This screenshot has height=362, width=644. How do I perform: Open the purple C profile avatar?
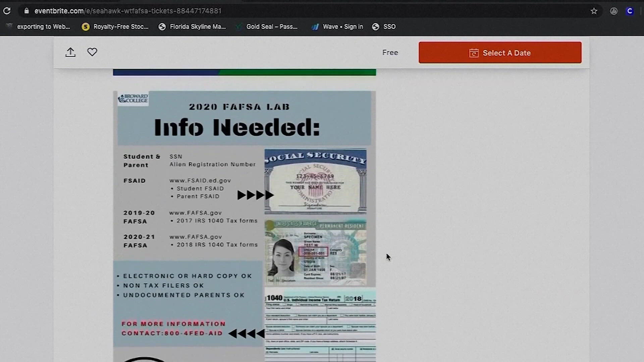630,11
